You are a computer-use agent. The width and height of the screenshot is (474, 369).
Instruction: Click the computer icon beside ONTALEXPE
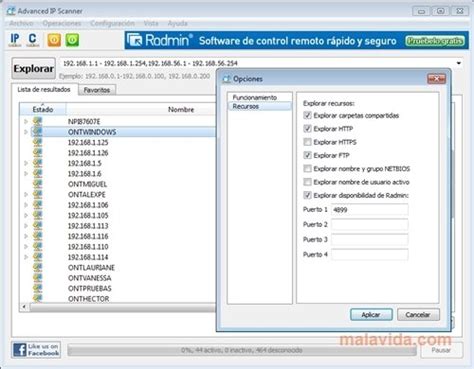coord(37,194)
